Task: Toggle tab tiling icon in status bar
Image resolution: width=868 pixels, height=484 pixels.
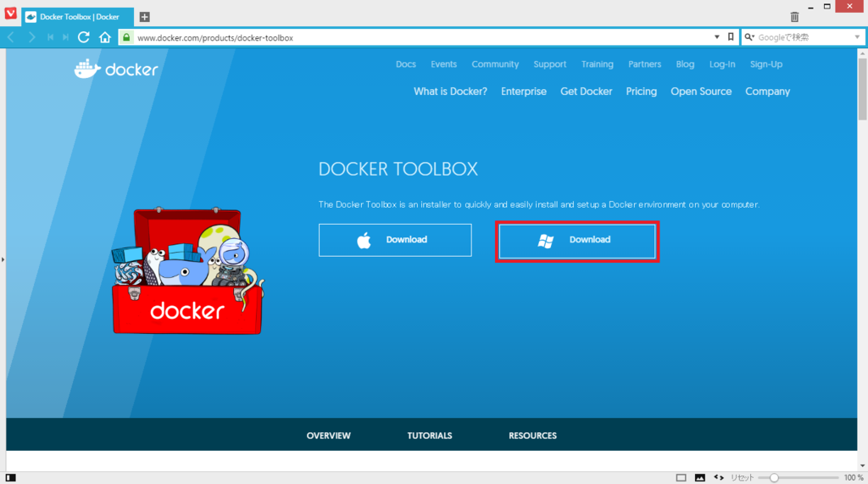Action: click(681, 477)
